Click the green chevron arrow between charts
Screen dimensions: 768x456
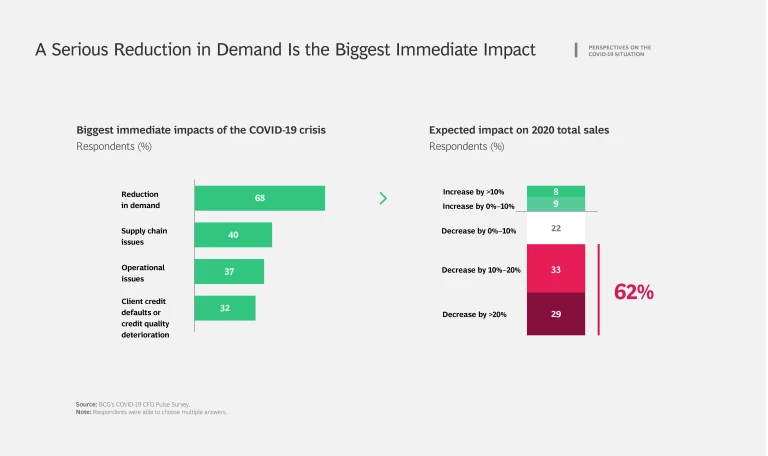pyautogui.click(x=383, y=198)
